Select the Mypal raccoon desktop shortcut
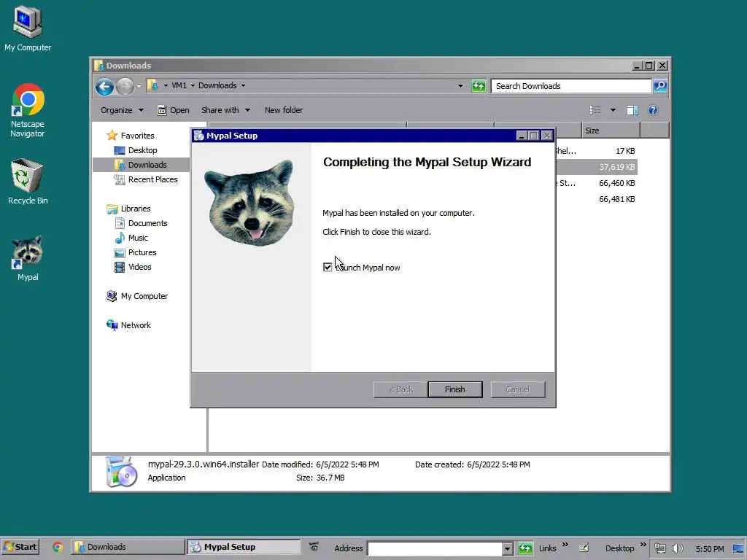This screenshot has width=747, height=560. [28, 259]
